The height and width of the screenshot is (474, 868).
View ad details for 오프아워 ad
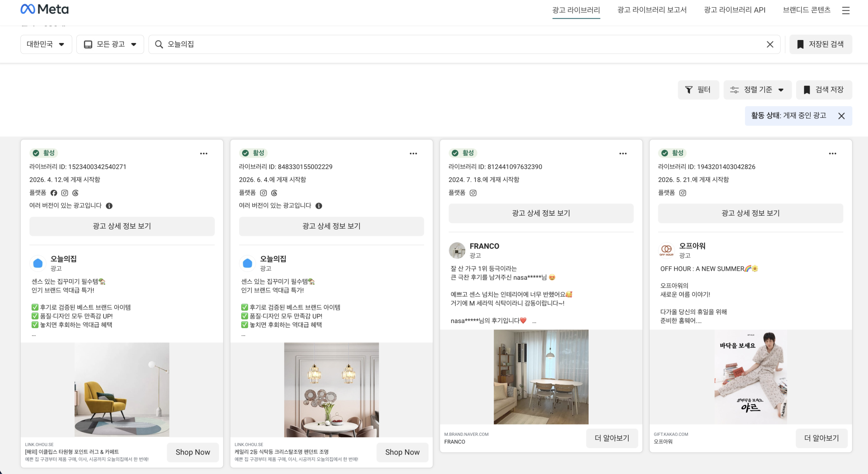[751, 213]
